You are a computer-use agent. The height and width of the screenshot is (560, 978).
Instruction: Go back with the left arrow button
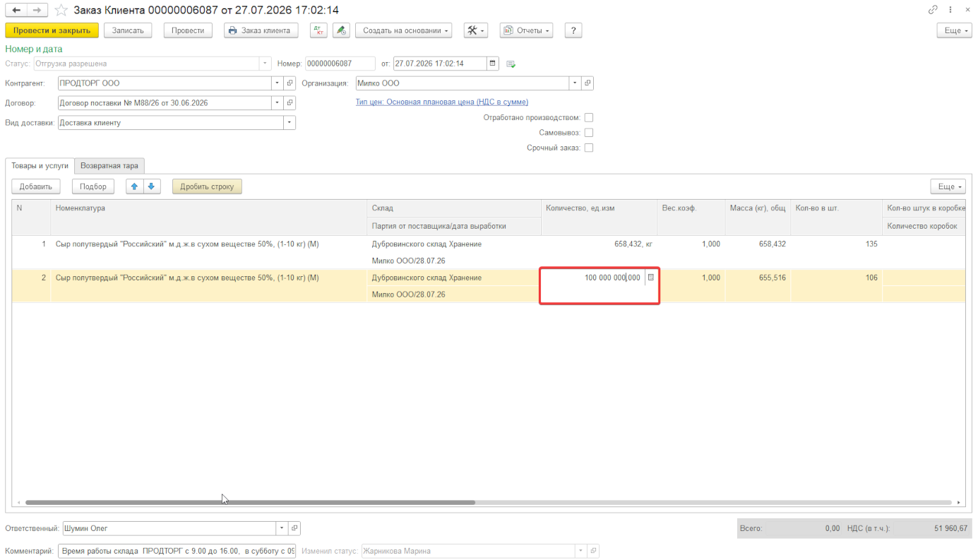(17, 10)
